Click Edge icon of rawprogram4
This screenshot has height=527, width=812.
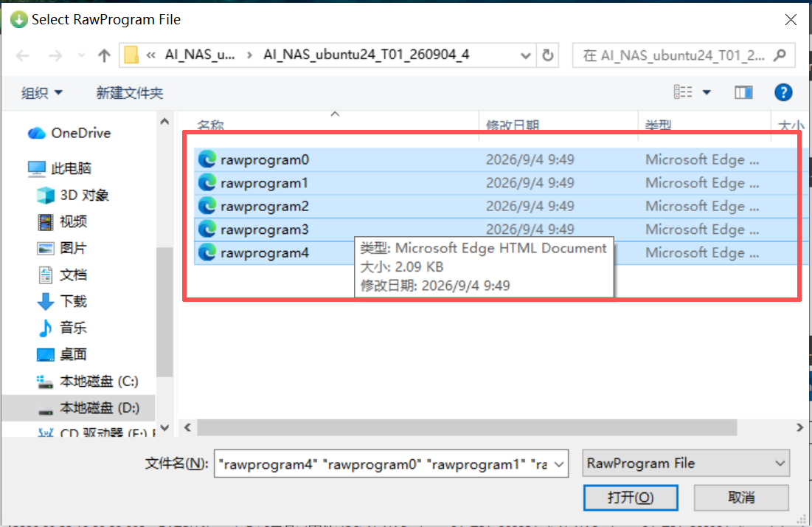(207, 252)
